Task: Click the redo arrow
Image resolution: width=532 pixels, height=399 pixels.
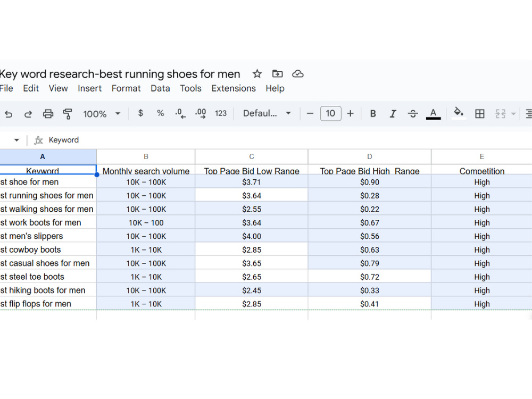Action: (28, 114)
